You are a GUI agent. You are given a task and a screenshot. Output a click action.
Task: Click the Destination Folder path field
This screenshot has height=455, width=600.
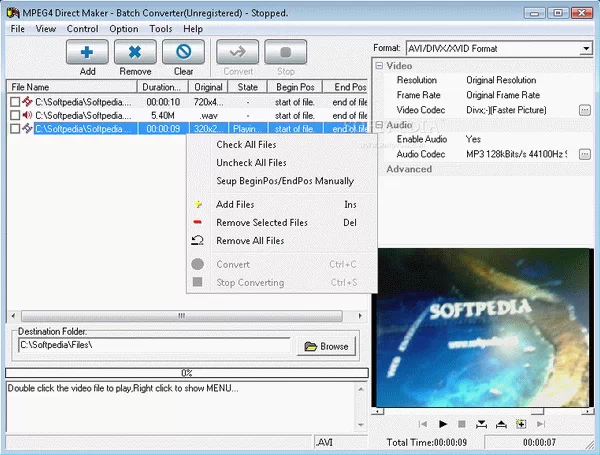pyautogui.click(x=154, y=345)
